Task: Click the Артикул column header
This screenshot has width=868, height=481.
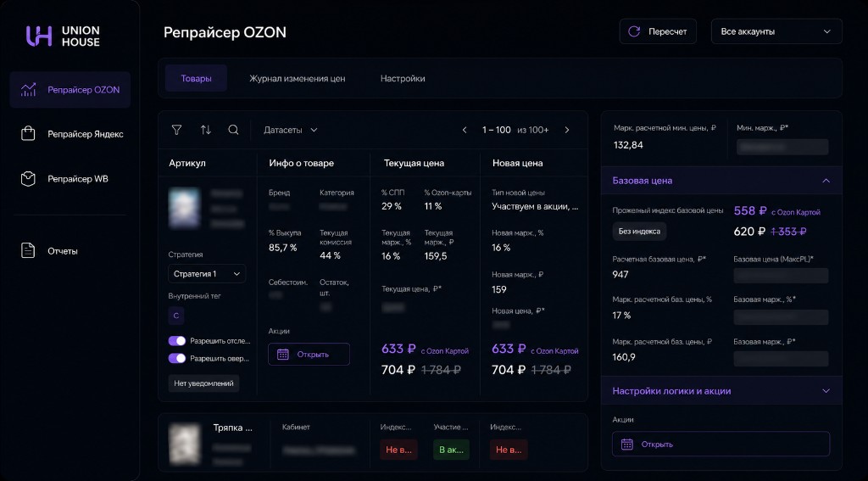Action: click(x=187, y=163)
